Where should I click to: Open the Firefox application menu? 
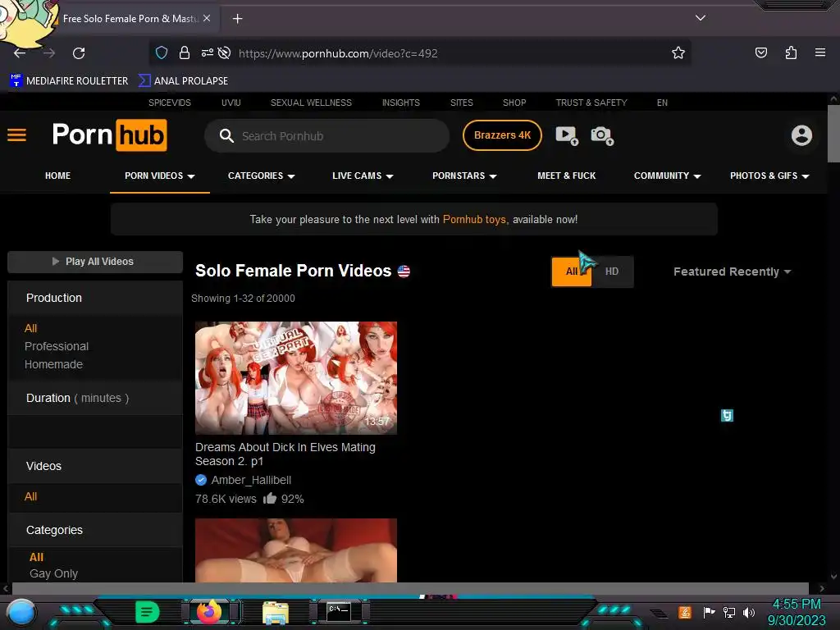pyautogui.click(x=819, y=52)
